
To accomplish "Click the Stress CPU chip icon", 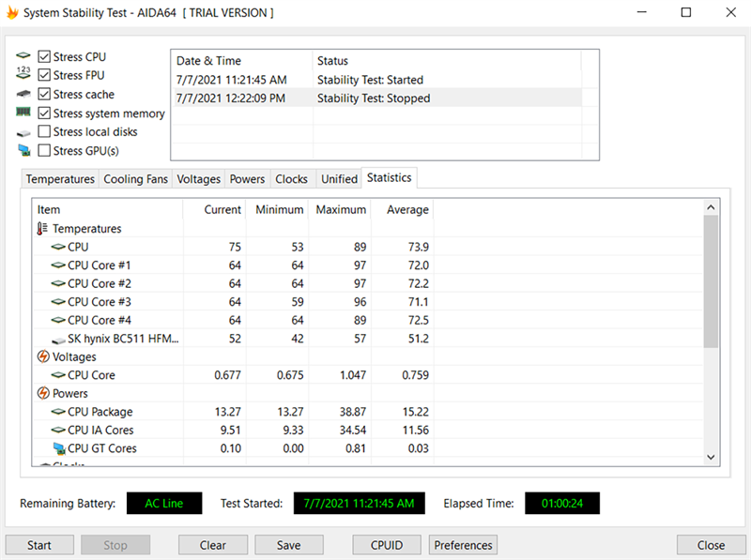I will click(x=23, y=56).
